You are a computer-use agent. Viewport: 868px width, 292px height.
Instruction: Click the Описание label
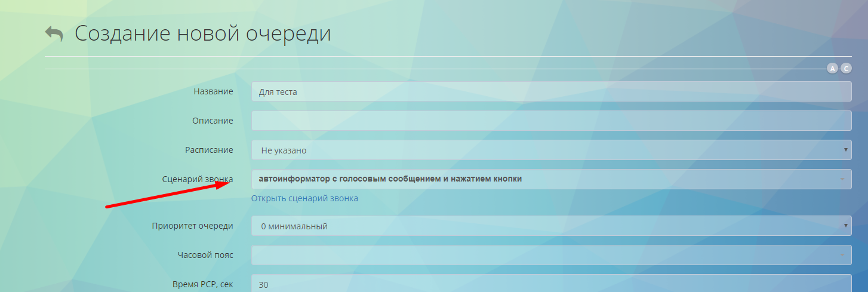(213, 121)
